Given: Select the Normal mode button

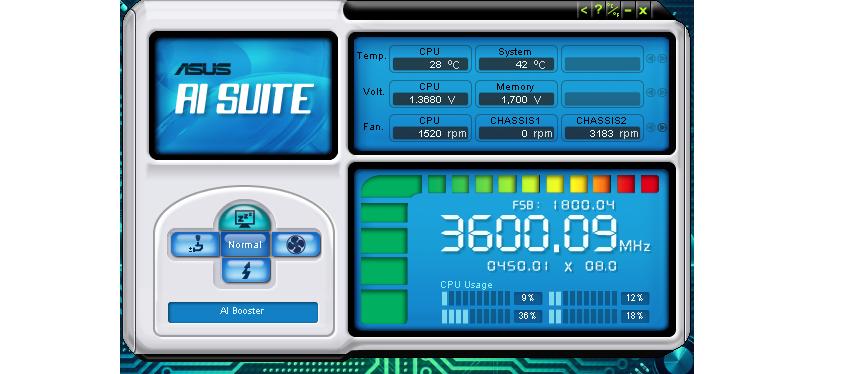Looking at the screenshot, I should tap(245, 245).
